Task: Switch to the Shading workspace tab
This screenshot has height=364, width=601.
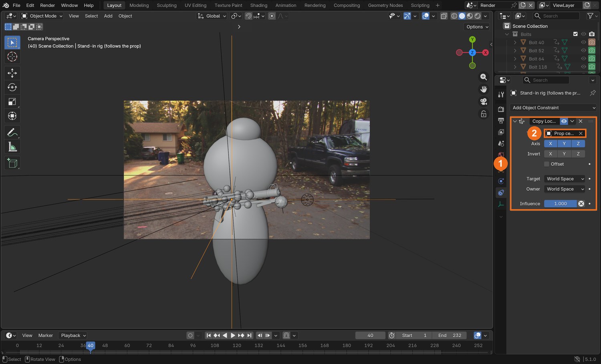Action: [x=259, y=5]
